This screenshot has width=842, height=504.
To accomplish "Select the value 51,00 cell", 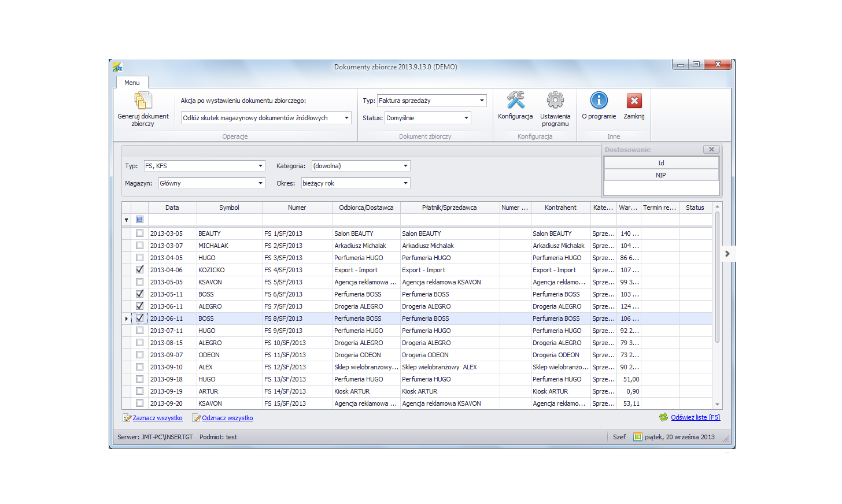I will (x=629, y=379).
